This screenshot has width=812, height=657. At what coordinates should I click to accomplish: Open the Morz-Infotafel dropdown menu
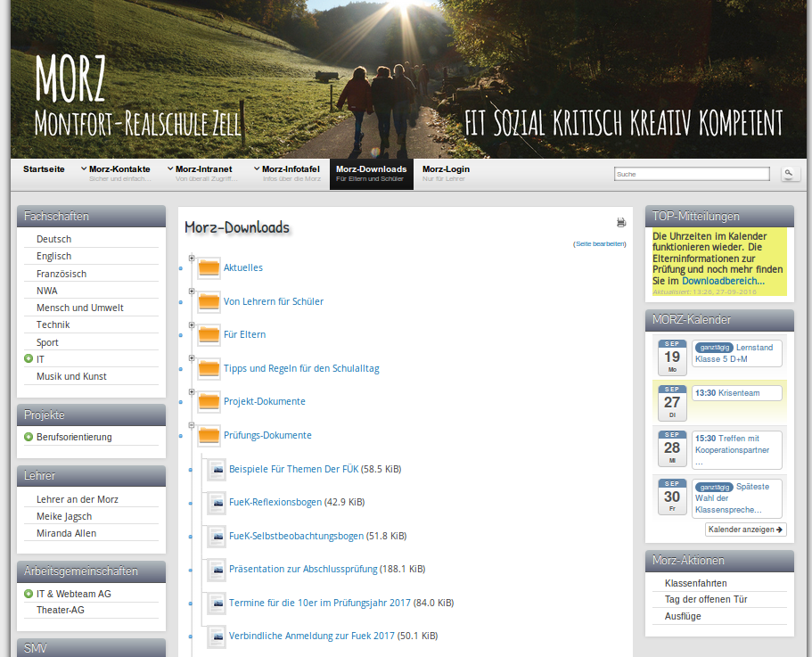(289, 174)
